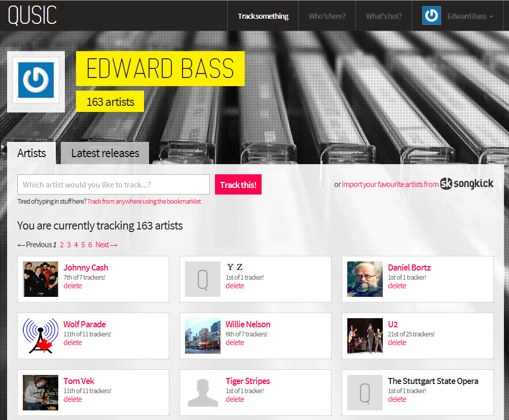Delete U2 from tracked artists
Image resolution: width=509 pixels, height=420 pixels.
pyautogui.click(x=397, y=342)
